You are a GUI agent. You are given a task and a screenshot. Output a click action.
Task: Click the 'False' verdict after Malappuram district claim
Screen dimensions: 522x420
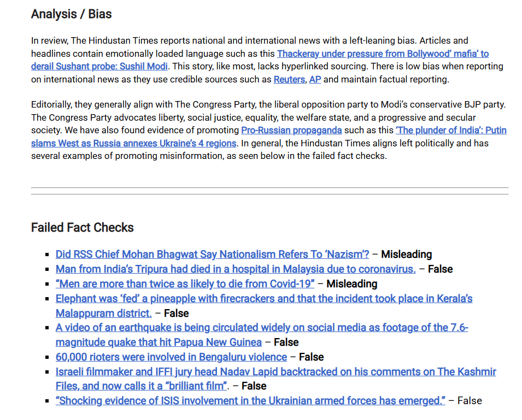(x=177, y=313)
